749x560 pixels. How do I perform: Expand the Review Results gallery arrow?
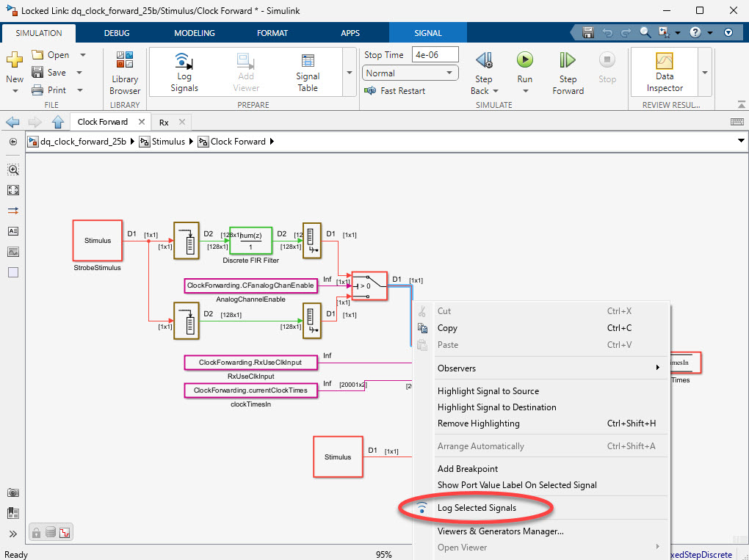(x=705, y=73)
